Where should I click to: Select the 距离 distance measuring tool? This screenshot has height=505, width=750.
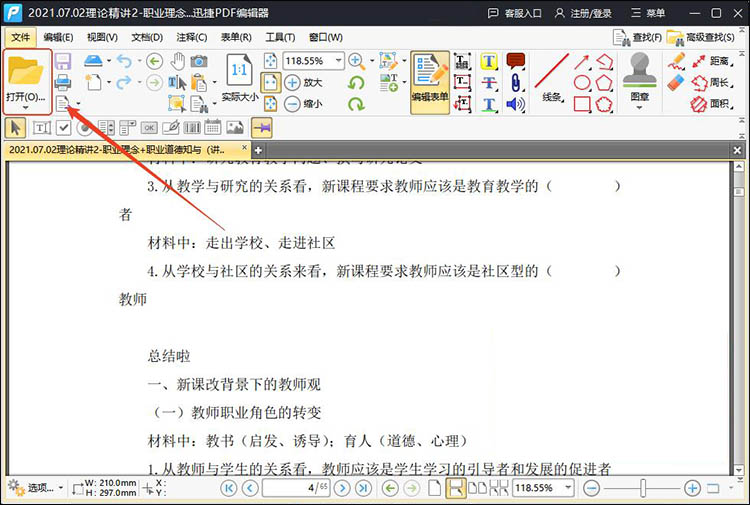(712, 61)
